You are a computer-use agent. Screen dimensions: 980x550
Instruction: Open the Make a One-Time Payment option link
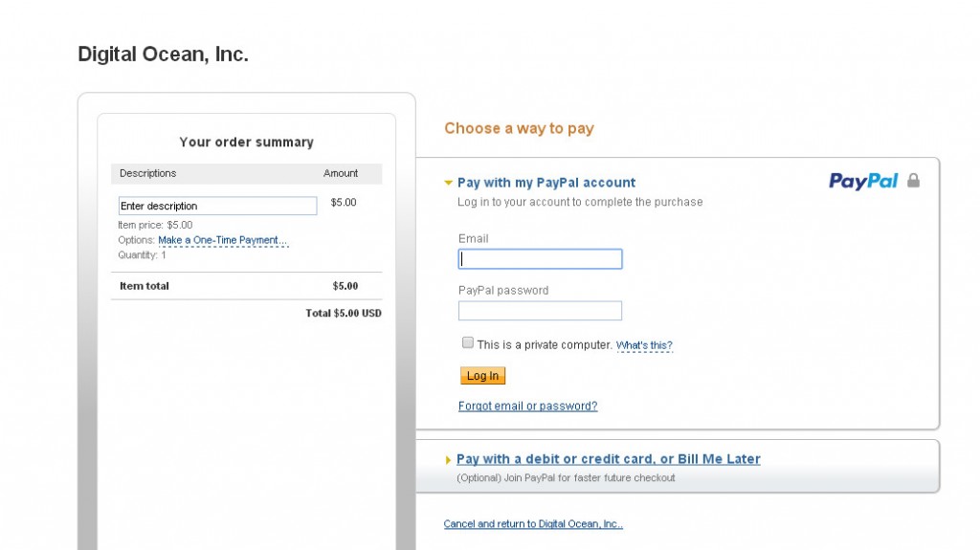tap(222, 240)
